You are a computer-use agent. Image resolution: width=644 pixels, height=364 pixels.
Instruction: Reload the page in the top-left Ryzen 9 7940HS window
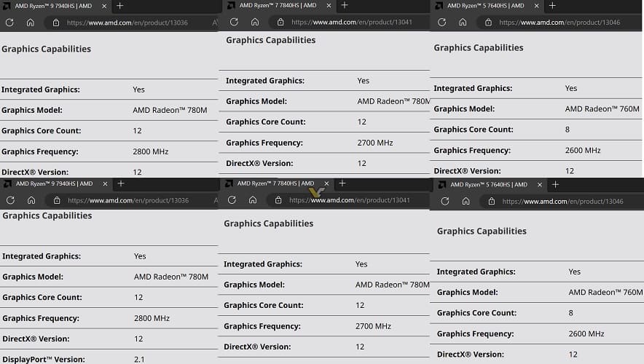pos(9,22)
